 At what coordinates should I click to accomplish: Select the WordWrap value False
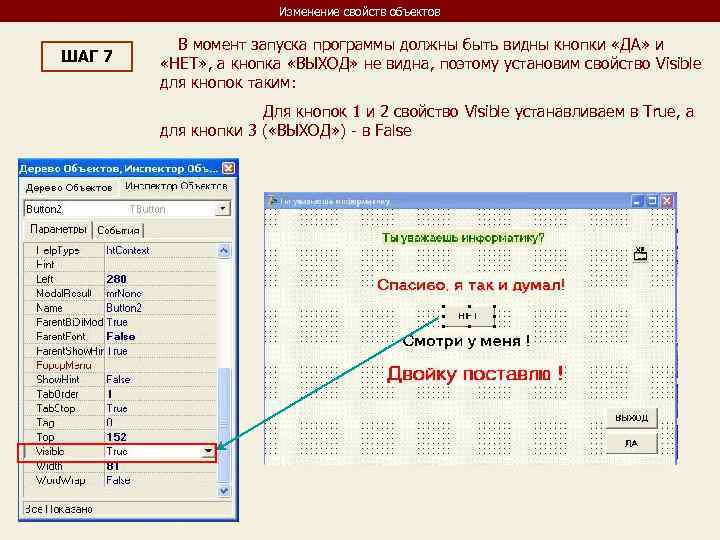point(118,480)
